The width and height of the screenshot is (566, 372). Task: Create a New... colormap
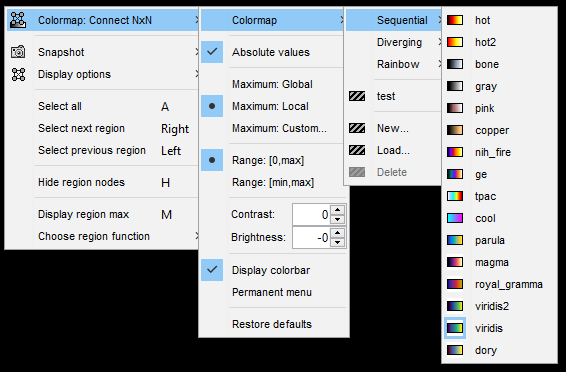coord(393,128)
